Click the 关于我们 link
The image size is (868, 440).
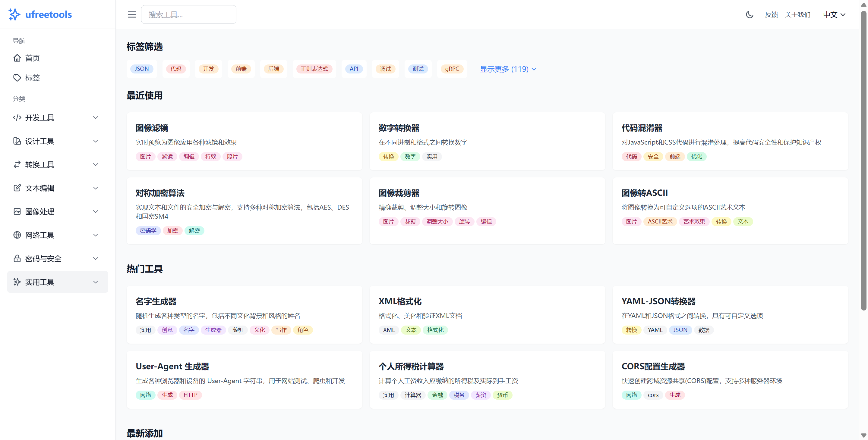tap(797, 14)
